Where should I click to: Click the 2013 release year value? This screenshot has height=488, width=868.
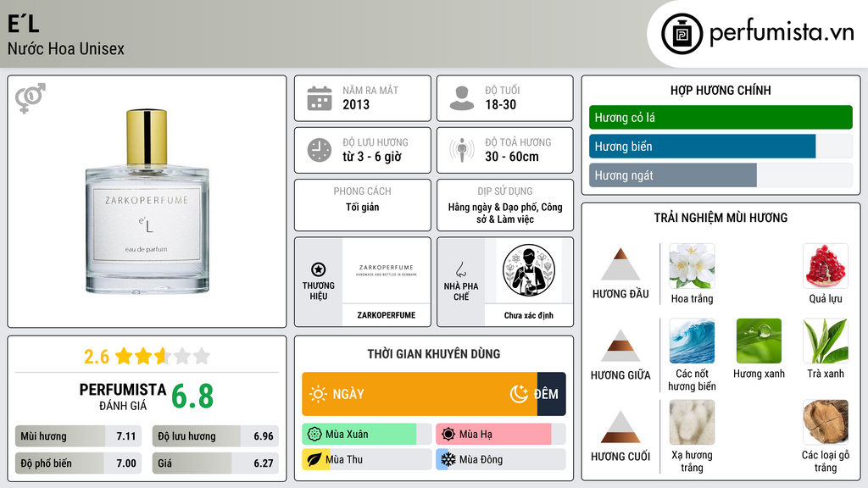coord(356,104)
